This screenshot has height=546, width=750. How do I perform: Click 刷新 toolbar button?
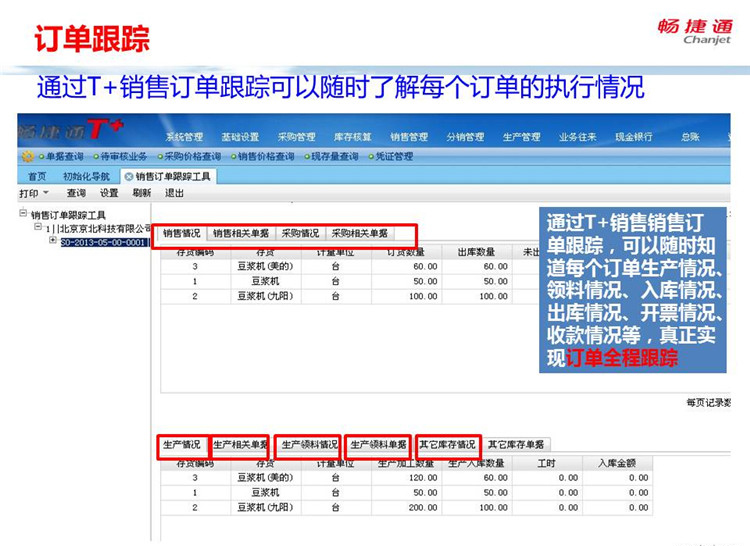(142, 193)
